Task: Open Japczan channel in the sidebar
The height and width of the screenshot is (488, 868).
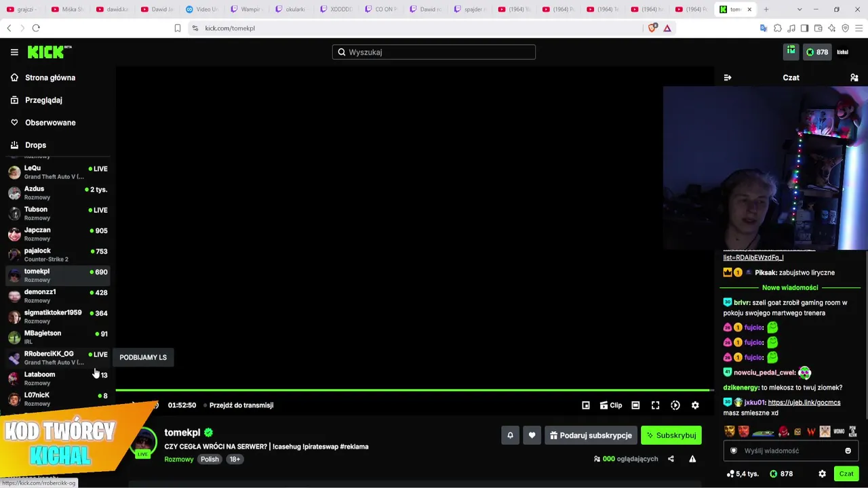Action: pyautogui.click(x=58, y=234)
